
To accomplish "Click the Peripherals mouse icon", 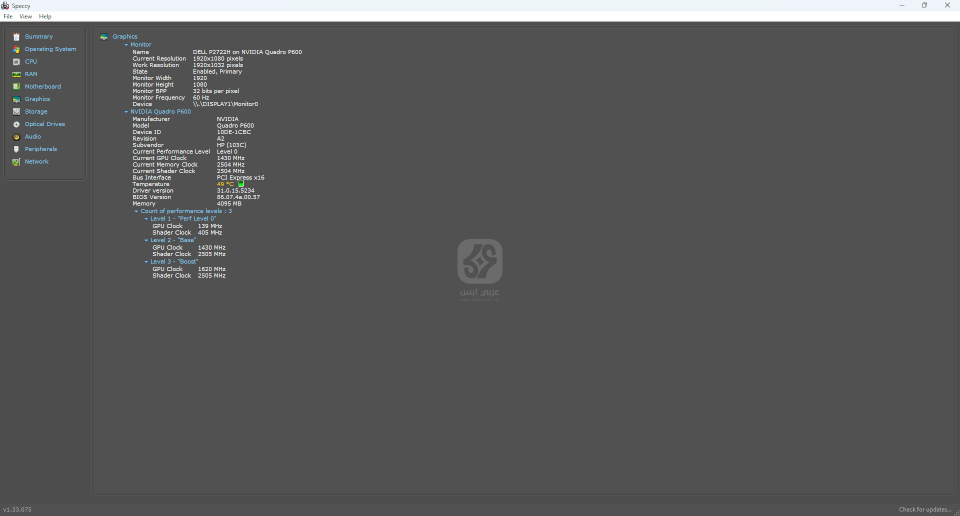I will click(16, 149).
